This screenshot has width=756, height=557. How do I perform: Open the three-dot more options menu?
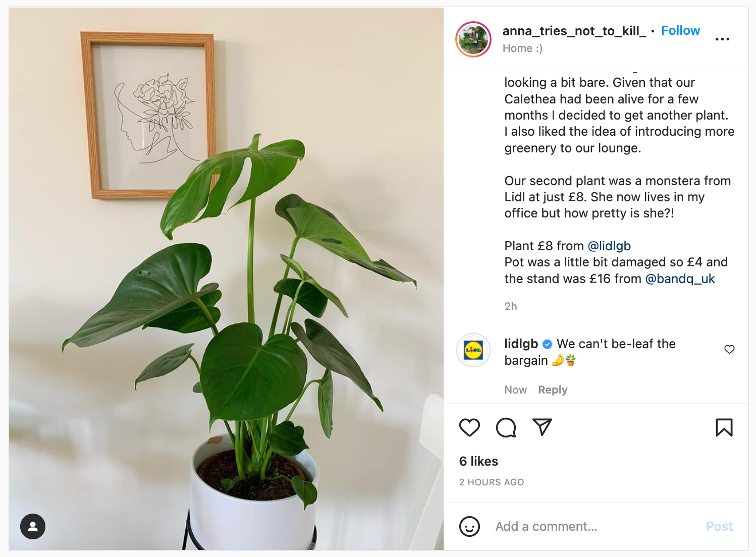click(722, 39)
